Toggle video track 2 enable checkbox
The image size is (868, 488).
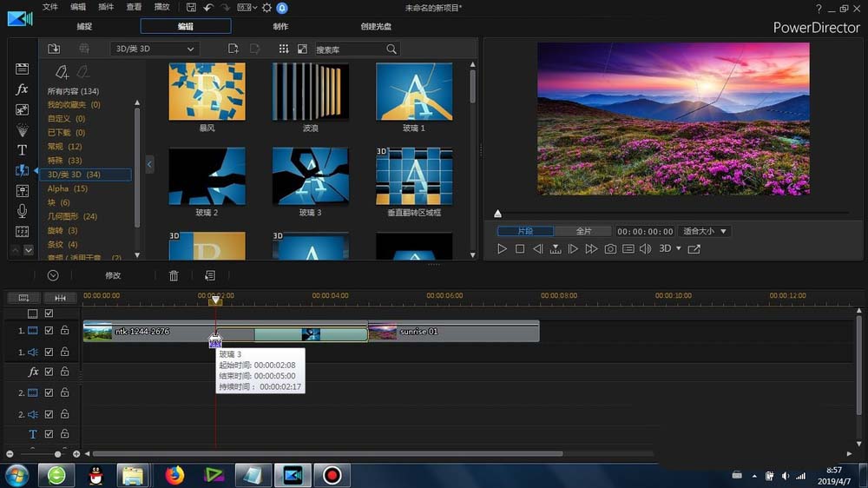point(49,392)
